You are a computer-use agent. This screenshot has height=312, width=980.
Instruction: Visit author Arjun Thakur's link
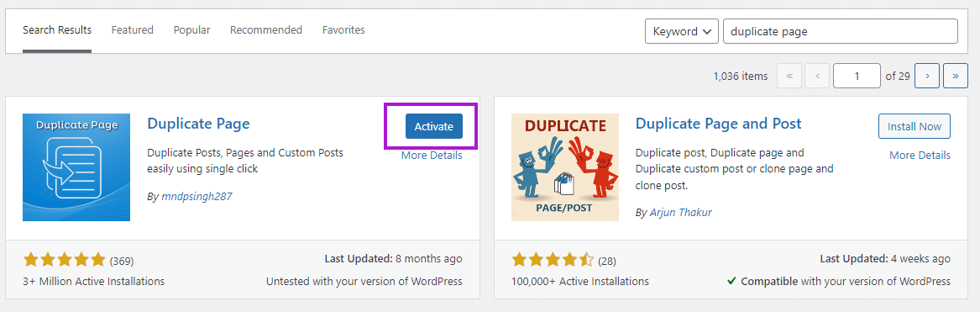coord(680,213)
